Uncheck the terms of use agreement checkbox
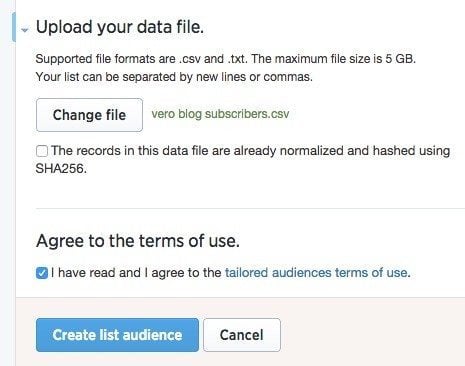This screenshot has height=366, width=465. [42, 273]
